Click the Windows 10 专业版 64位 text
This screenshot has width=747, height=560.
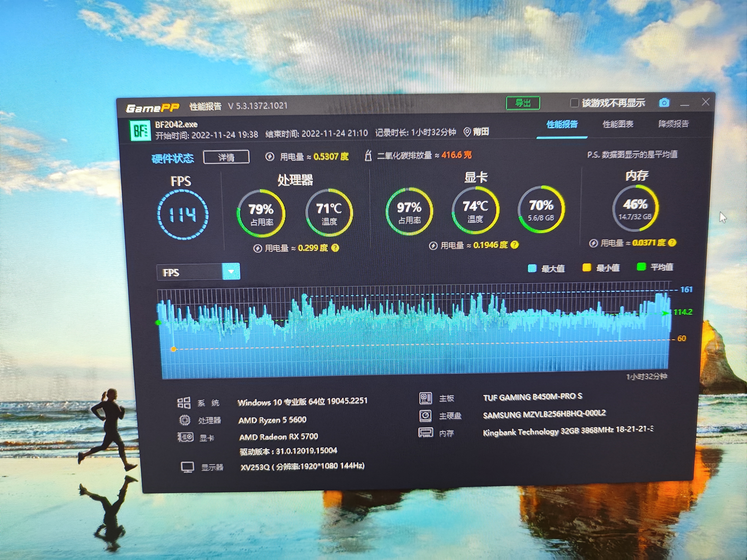coord(302,402)
